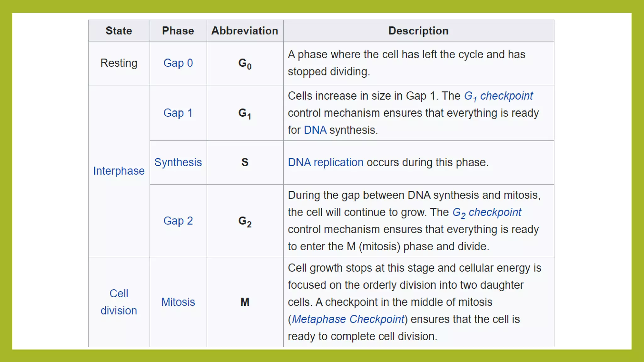The image size is (644, 362).
Task: Open the Gap 0 link
Action: 178,63
